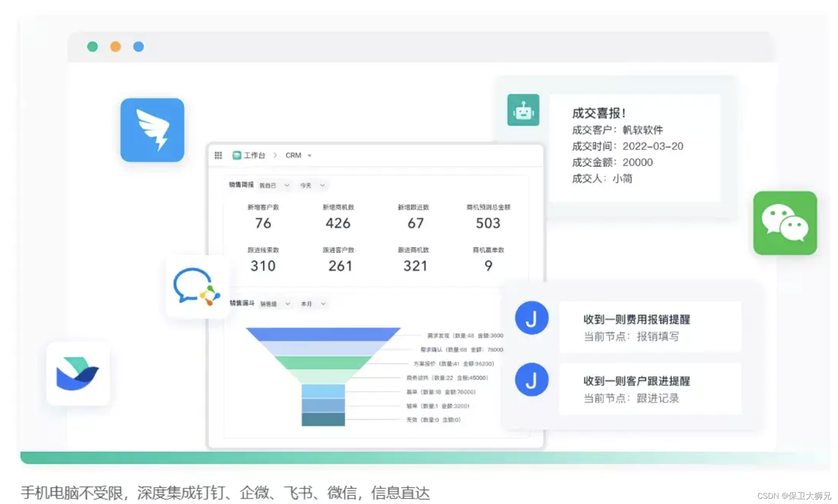The height and width of the screenshot is (504, 838).
Task: Open the 本月 period dropdown
Action: 313,304
